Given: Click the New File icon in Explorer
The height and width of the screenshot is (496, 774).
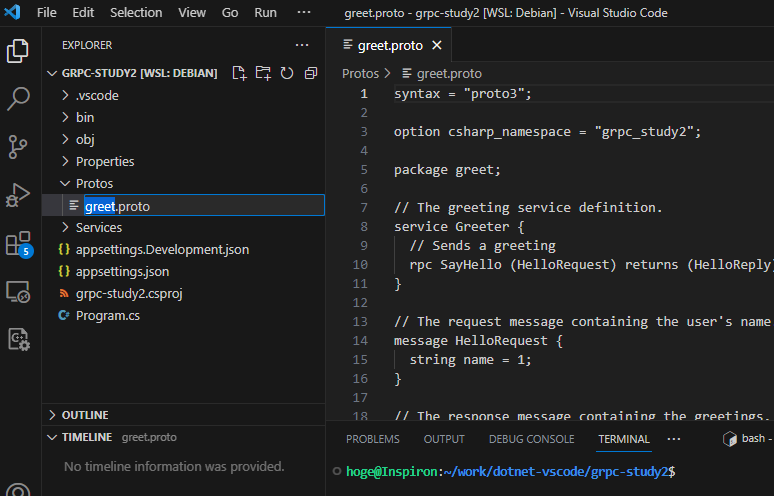Looking at the screenshot, I should [239, 73].
